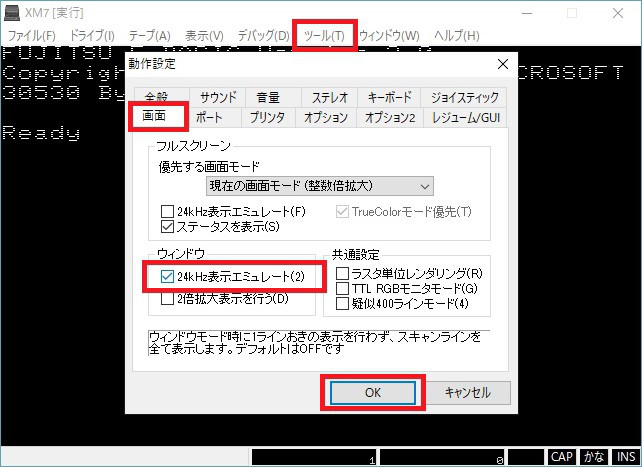Screen dimensions: 642x467
Task: Enable fullscreen 24kHz表示エミュレート(F) checkbox
Action: pyautogui.click(x=233, y=212)
